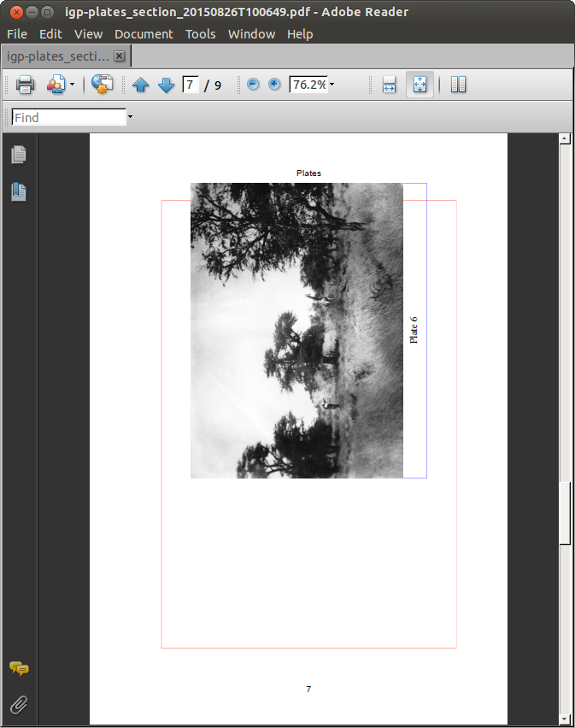Open the Comments panel in sidebar
Image resolution: width=575 pixels, height=728 pixels.
[x=19, y=669]
